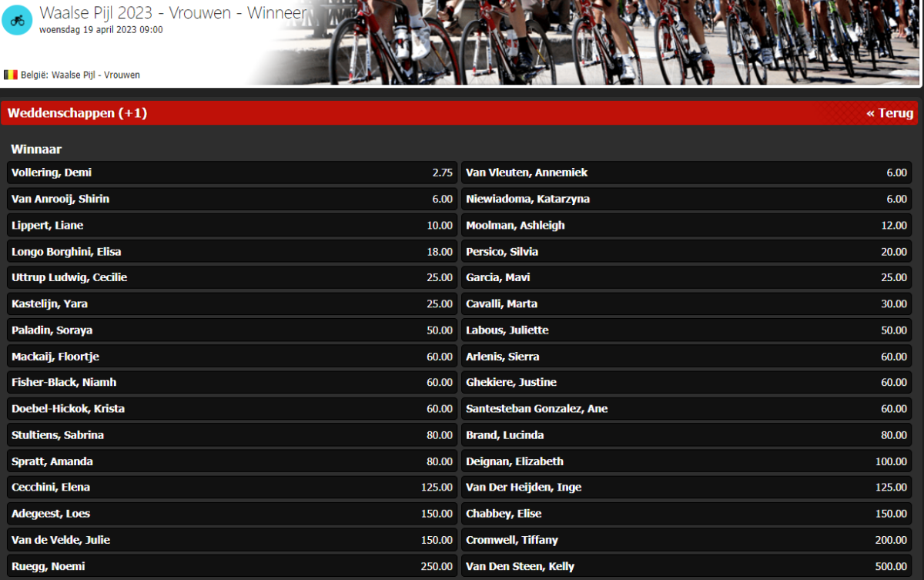Choose Longo Borghini, Elisa bet

[x=232, y=252]
